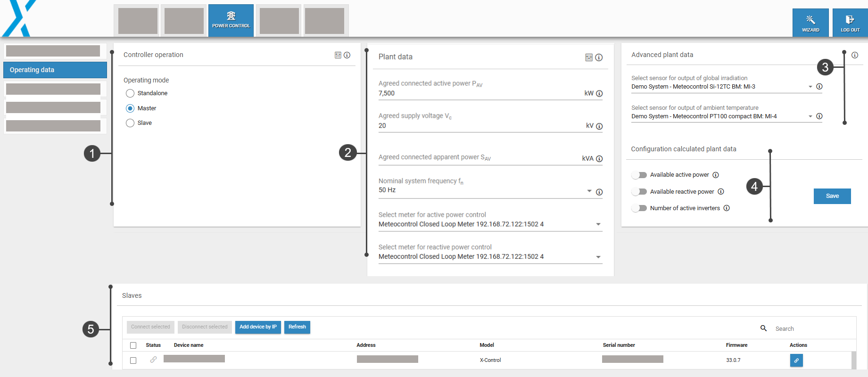Open meter for active power control dropdown
868x377 pixels.
(x=598, y=224)
